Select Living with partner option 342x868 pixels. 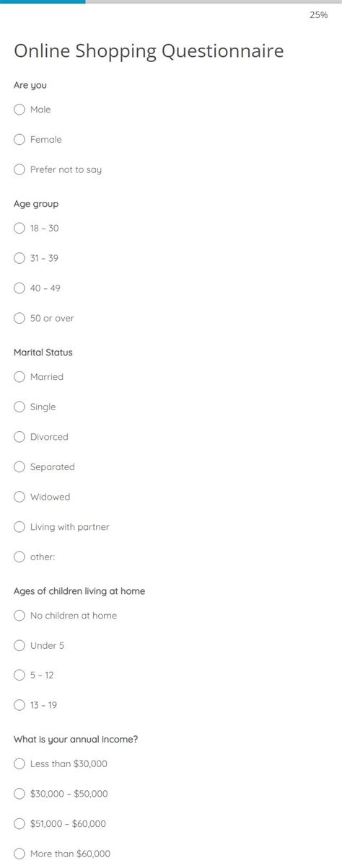(19, 527)
